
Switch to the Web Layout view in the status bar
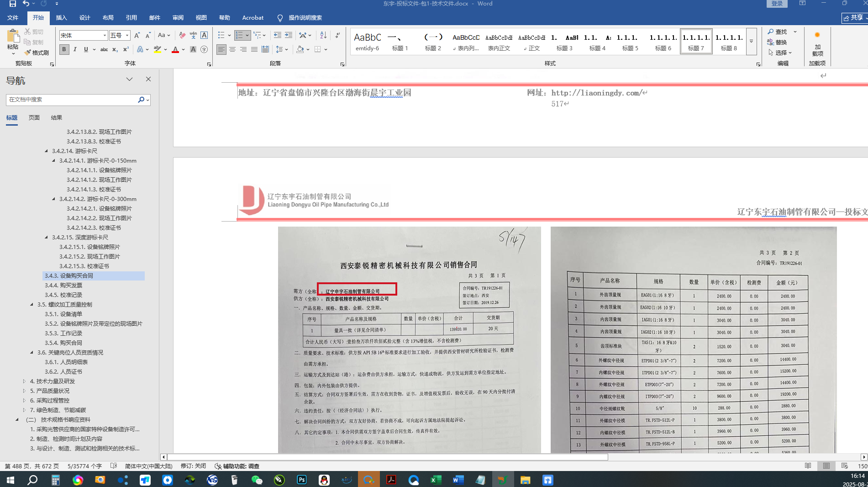pos(844,466)
